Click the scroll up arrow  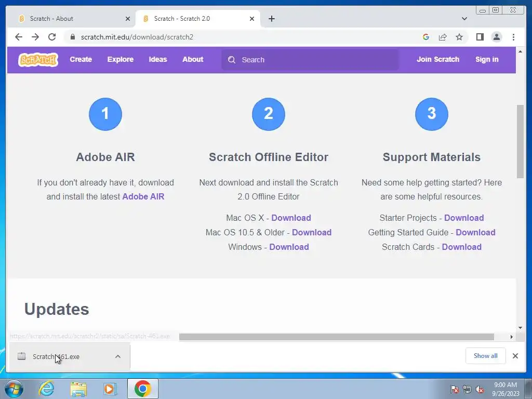pyautogui.click(x=520, y=51)
